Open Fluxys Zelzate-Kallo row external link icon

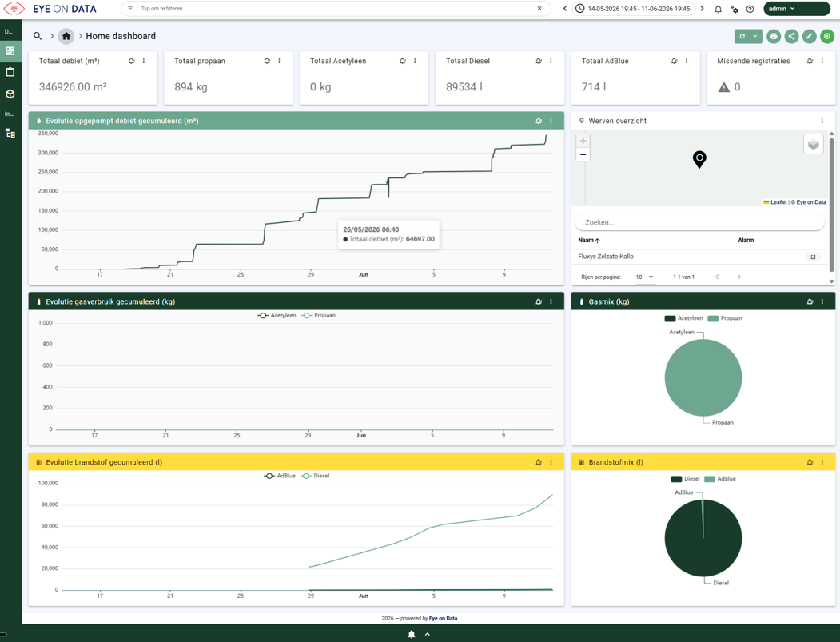[x=813, y=257]
